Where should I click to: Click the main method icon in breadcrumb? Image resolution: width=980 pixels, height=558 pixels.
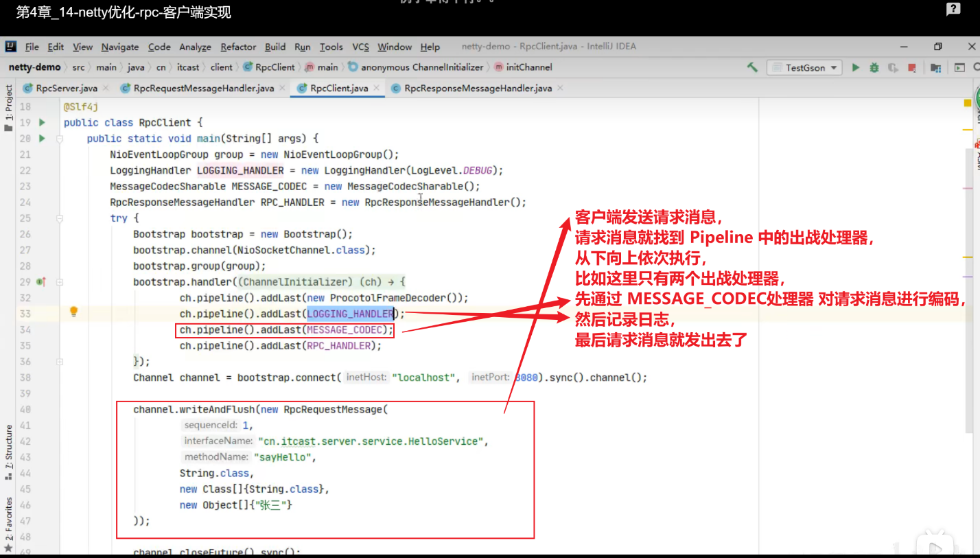(310, 67)
